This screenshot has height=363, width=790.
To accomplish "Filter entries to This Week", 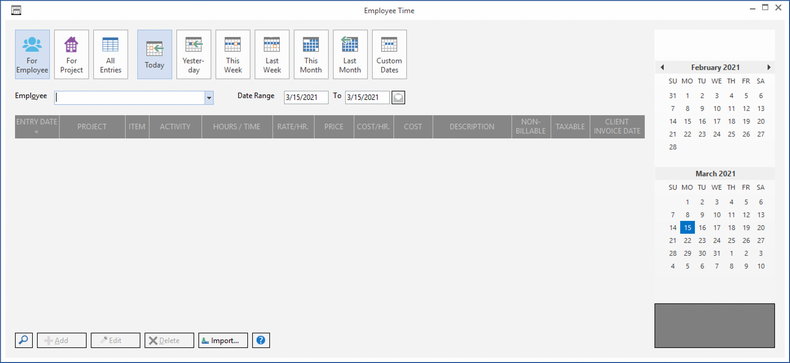I will pyautogui.click(x=233, y=54).
